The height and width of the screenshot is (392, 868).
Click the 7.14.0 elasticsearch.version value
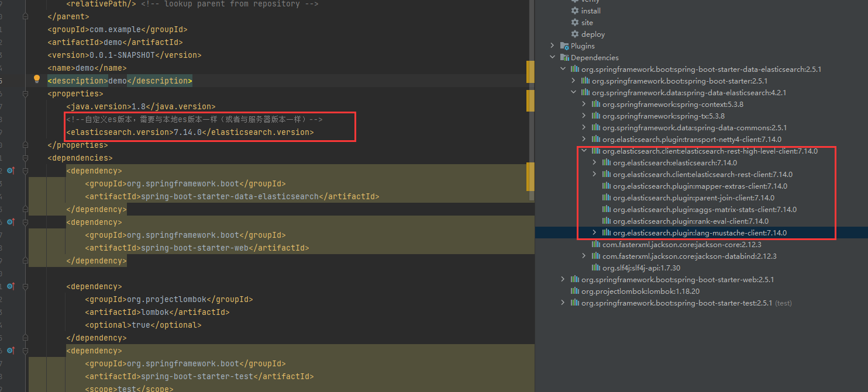click(x=188, y=132)
